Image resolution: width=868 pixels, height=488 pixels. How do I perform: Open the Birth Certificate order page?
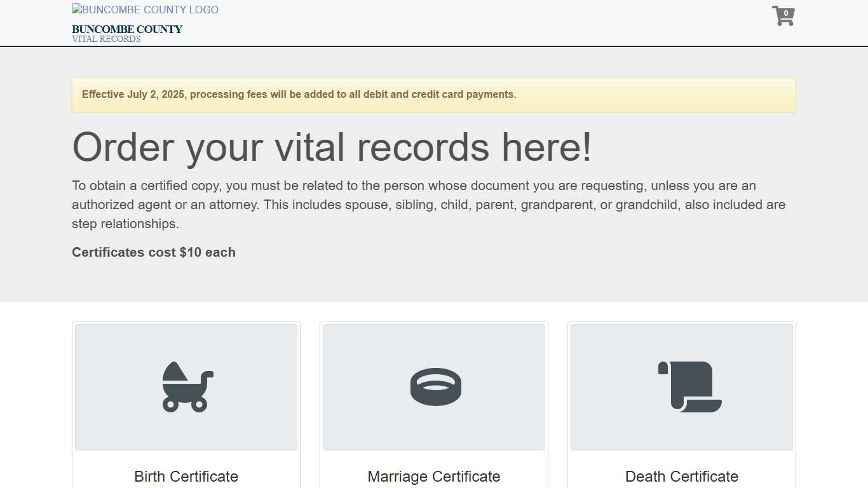186,476
